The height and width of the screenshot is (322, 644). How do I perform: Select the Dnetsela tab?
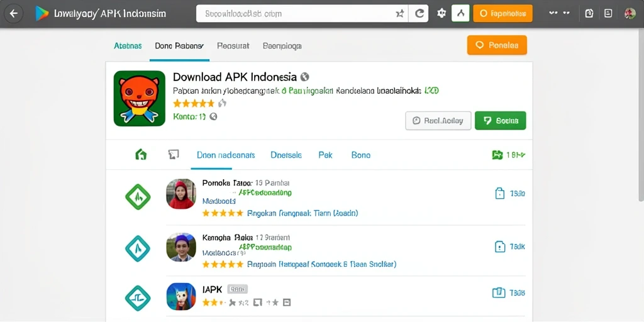pos(286,155)
